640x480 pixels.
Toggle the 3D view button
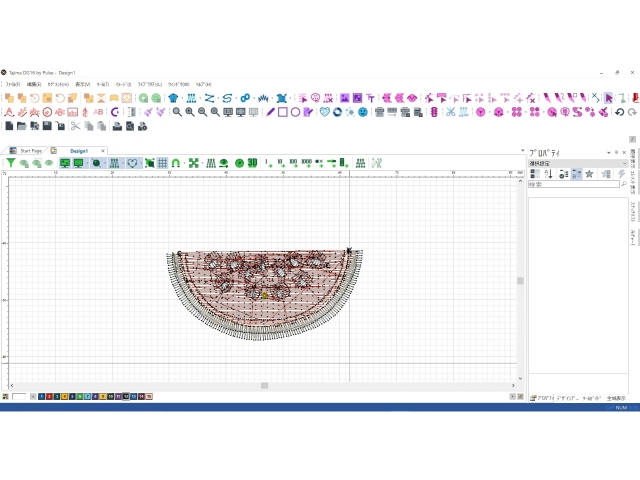[252, 163]
